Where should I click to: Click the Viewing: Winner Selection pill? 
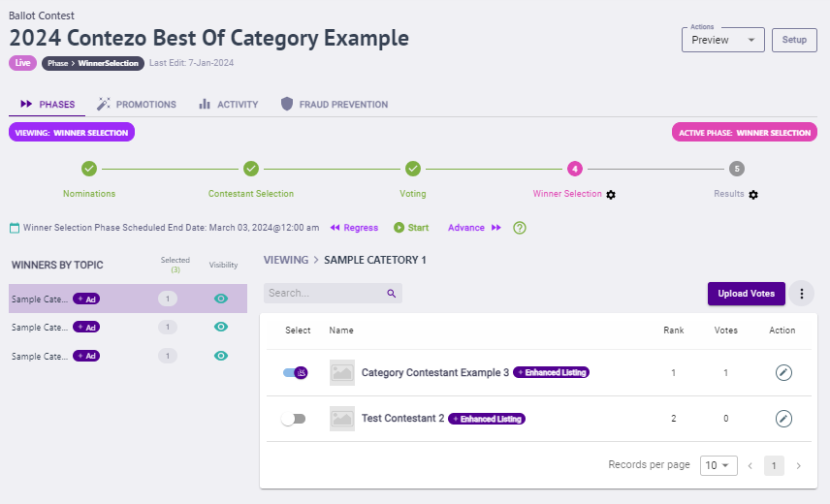[72, 132]
